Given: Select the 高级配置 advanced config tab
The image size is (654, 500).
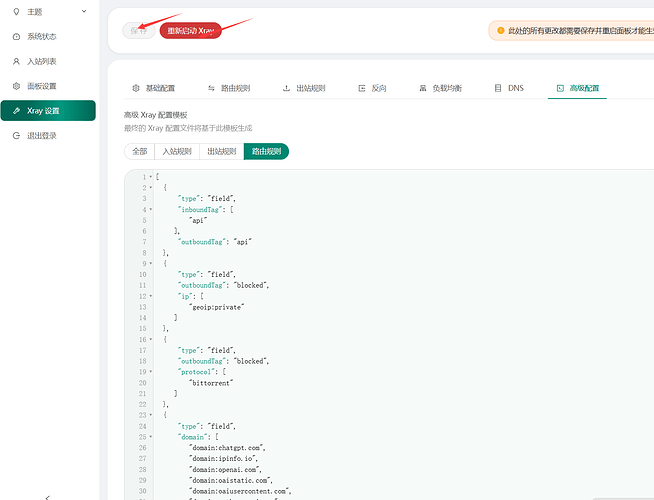Looking at the screenshot, I should pos(578,88).
